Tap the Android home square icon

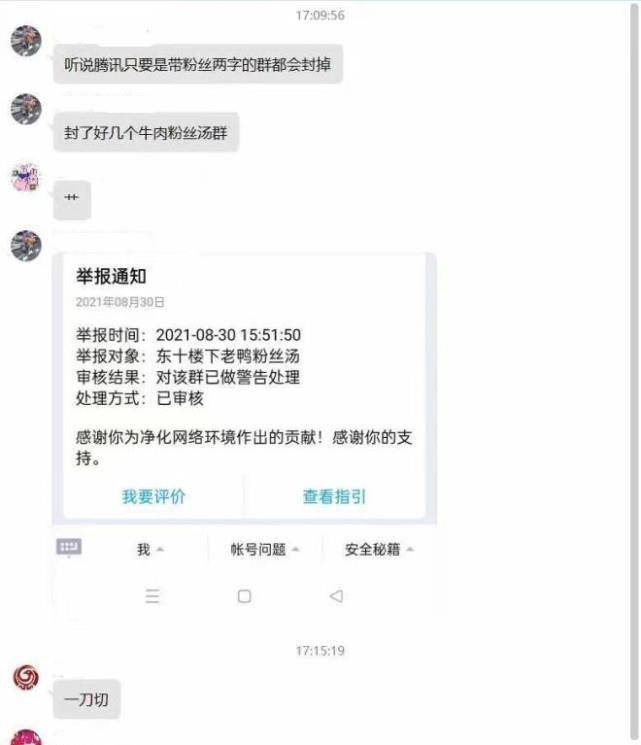click(244, 596)
